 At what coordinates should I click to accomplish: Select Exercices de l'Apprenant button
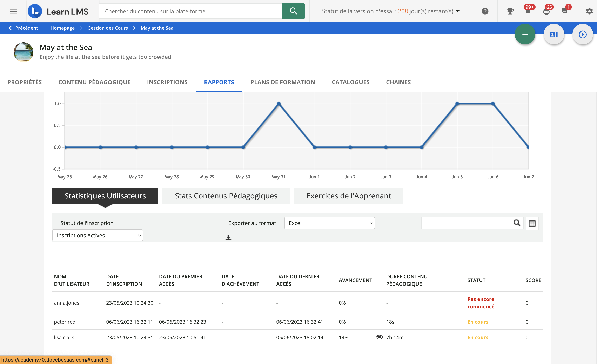[349, 196]
